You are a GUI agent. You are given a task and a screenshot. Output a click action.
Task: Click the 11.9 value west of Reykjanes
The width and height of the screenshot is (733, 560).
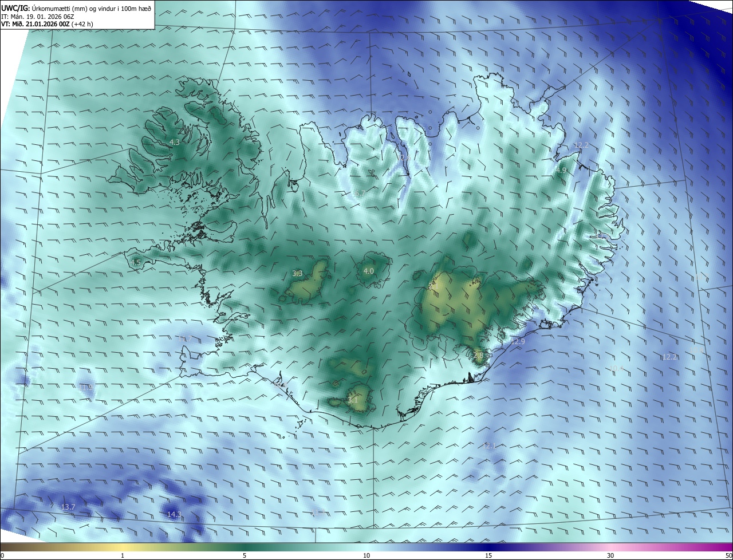click(x=86, y=388)
